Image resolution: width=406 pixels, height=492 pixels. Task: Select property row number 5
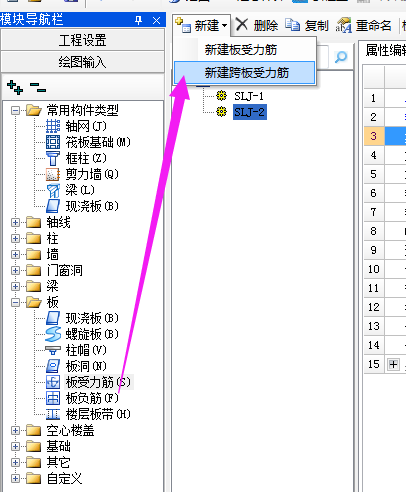point(374,174)
